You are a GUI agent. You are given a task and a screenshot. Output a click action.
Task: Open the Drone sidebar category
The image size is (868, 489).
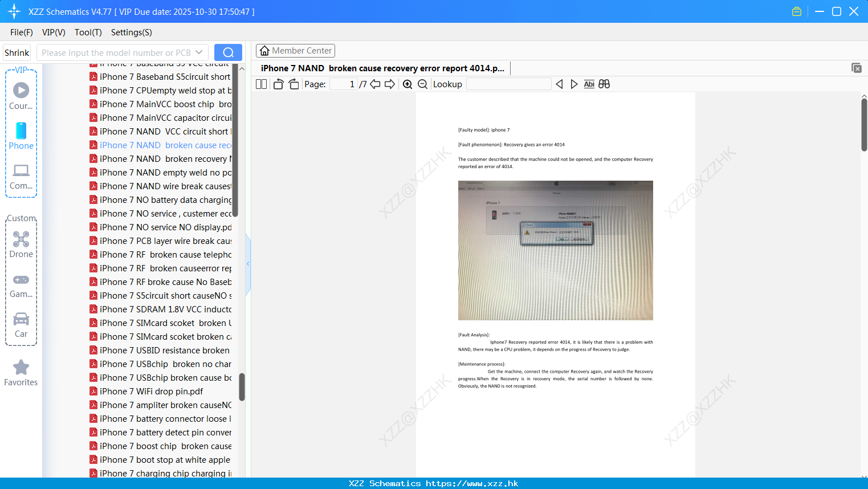21,244
